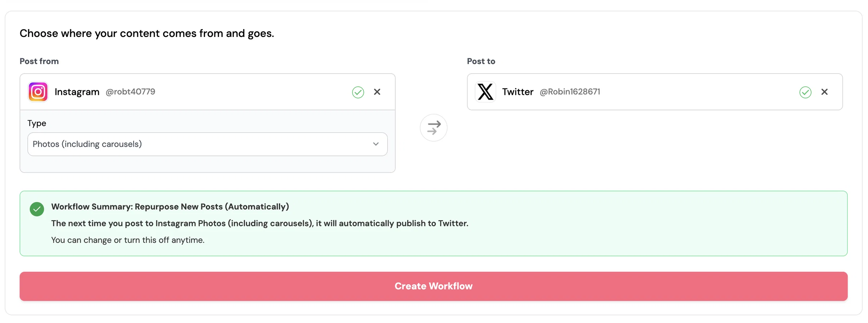The width and height of the screenshot is (868, 323).
Task: Click the Post to label
Action: [481, 61]
